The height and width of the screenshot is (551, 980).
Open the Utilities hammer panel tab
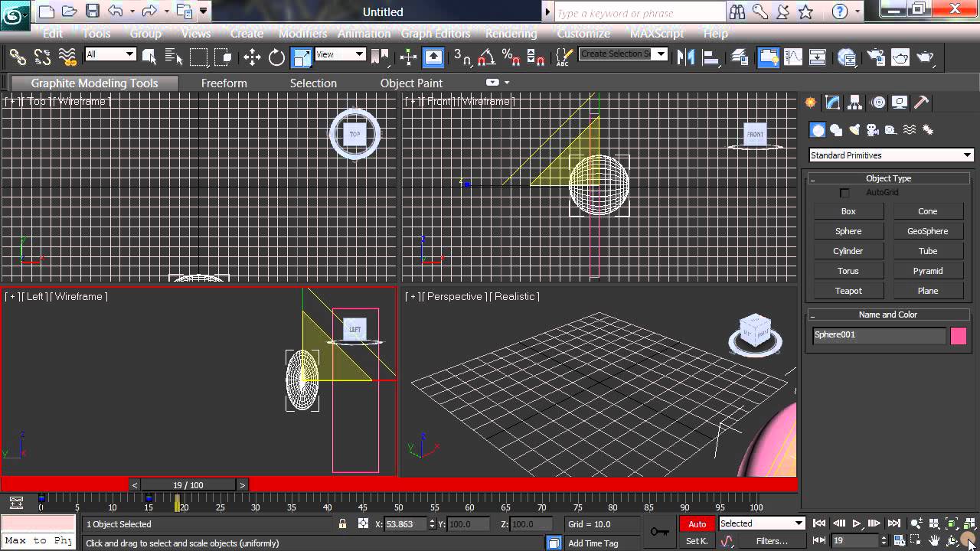[x=922, y=103]
